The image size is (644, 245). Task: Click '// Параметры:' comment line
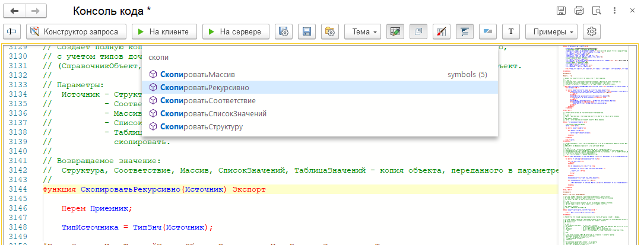pos(74,85)
